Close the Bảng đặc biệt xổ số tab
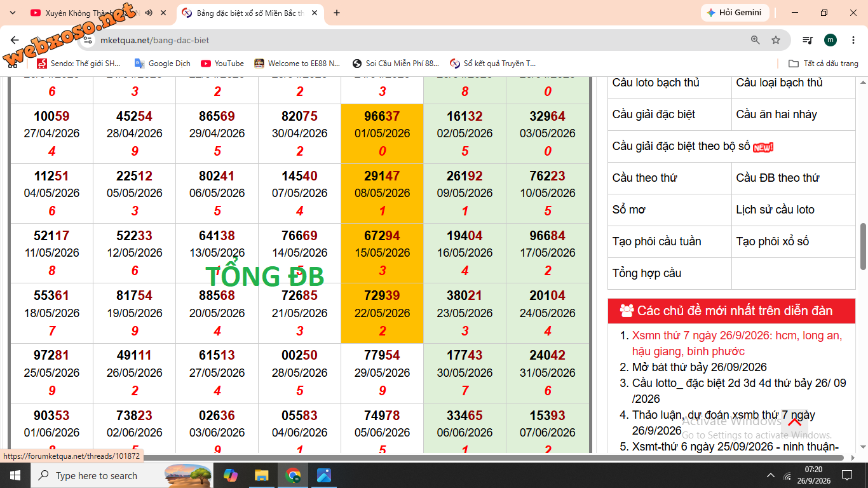This screenshot has height=488, width=868. point(315,13)
